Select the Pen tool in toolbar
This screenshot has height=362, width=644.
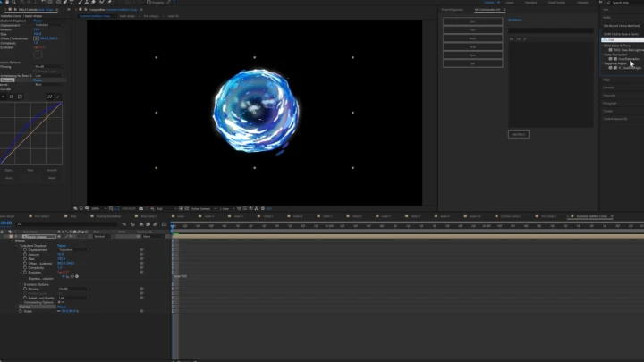click(x=65, y=2)
